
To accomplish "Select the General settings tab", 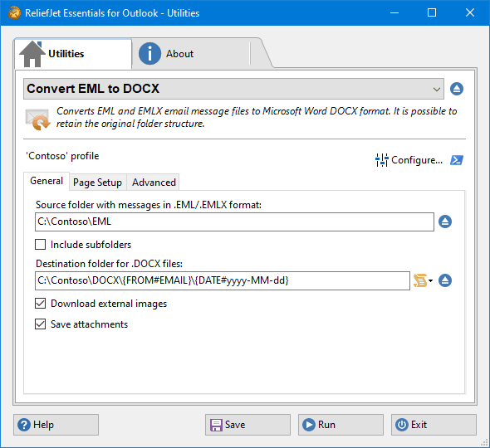I will (47, 181).
